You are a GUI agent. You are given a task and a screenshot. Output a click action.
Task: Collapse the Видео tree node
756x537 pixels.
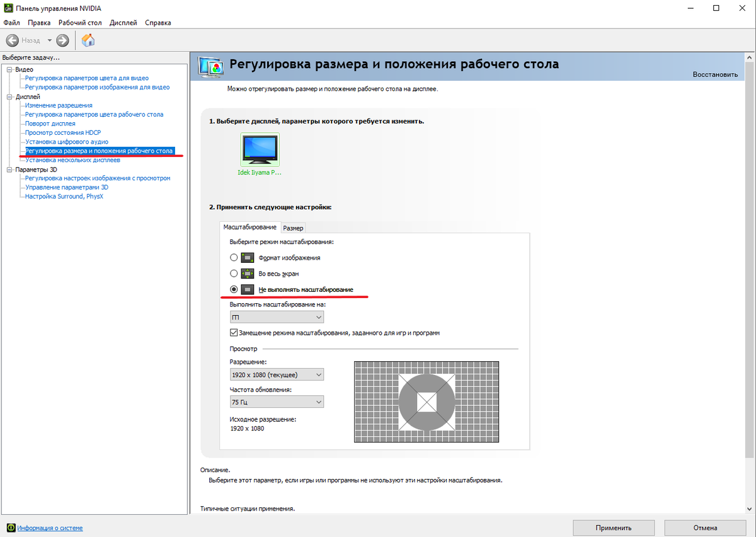pyautogui.click(x=9, y=69)
